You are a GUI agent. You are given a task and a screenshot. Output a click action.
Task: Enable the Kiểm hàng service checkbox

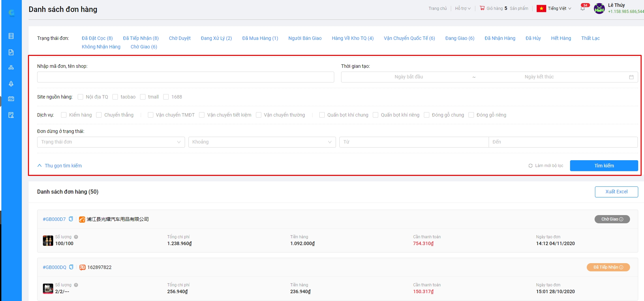tap(64, 115)
